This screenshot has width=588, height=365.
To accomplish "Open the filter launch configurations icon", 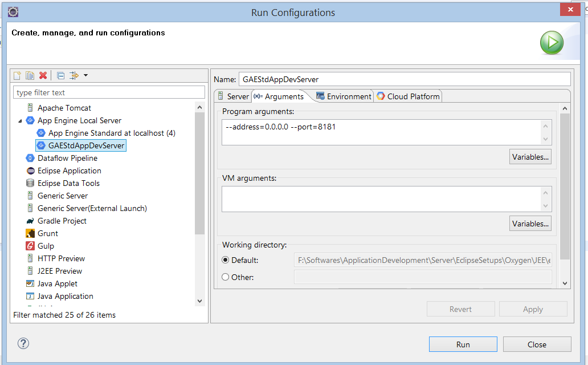I will point(74,75).
